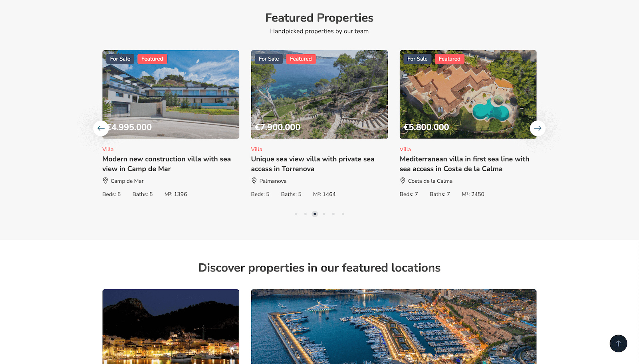Click the For Sale badge on the Torrenova villa
The width and height of the screenshot is (639, 364).
(x=268, y=59)
